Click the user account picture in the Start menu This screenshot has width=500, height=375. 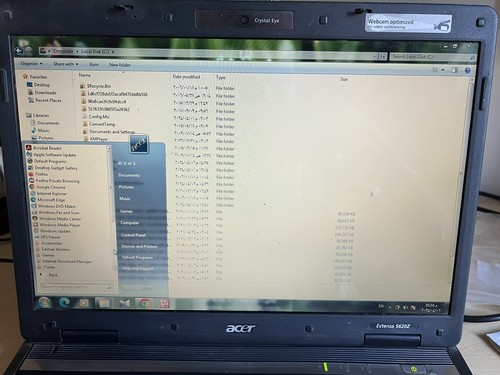tap(139, 144)
